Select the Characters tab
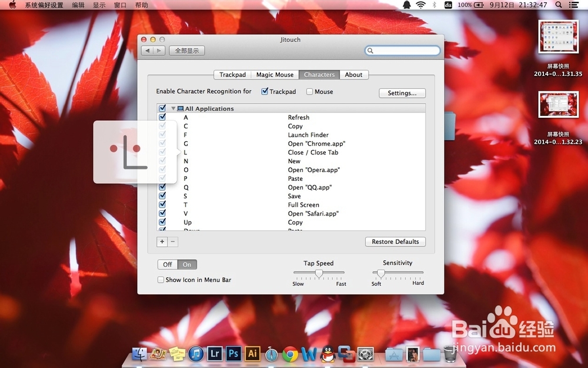Viewport: 588px width, 368px height. point(319,75)
